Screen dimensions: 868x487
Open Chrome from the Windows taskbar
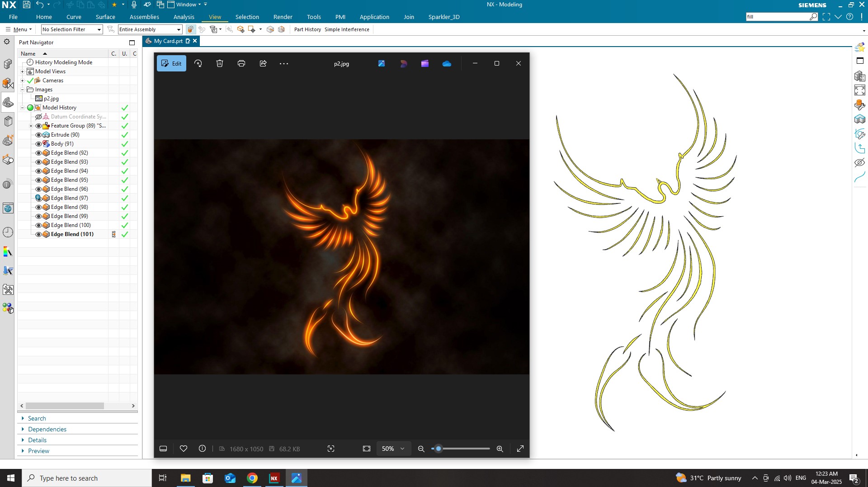click(x=252, y=478)
